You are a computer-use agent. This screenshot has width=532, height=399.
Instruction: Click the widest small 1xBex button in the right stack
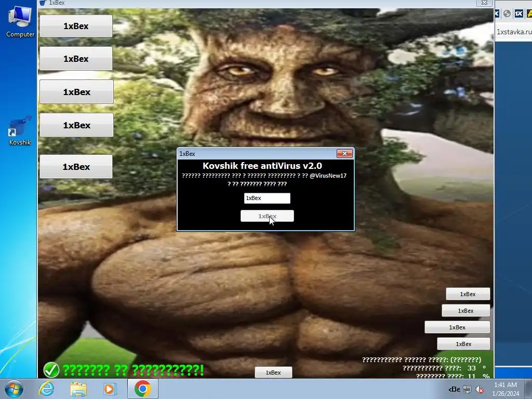pyautogui.click(x=457, y=327)
